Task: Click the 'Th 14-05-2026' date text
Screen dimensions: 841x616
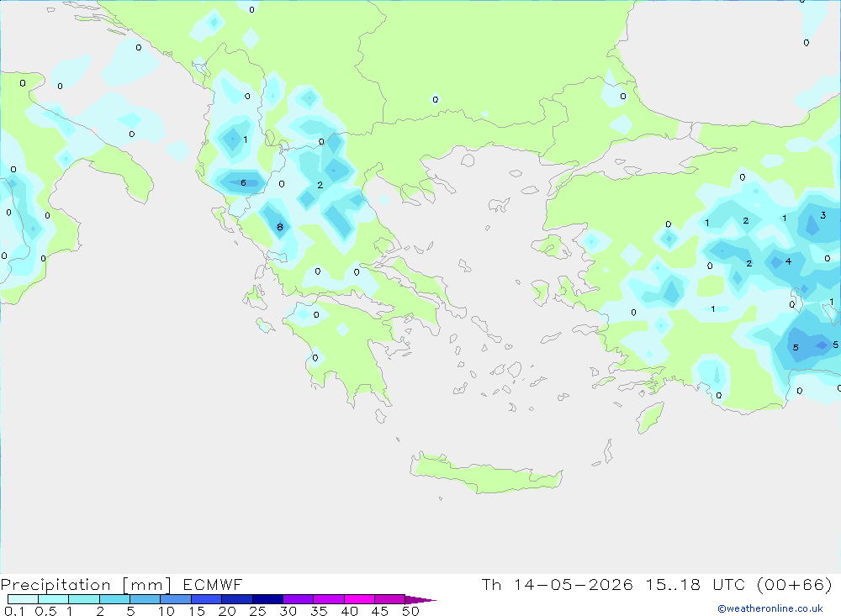Action: (557, 585)
